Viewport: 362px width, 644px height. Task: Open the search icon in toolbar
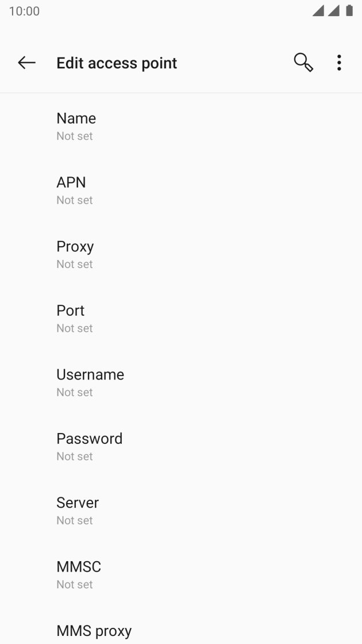tap(303, 63)
